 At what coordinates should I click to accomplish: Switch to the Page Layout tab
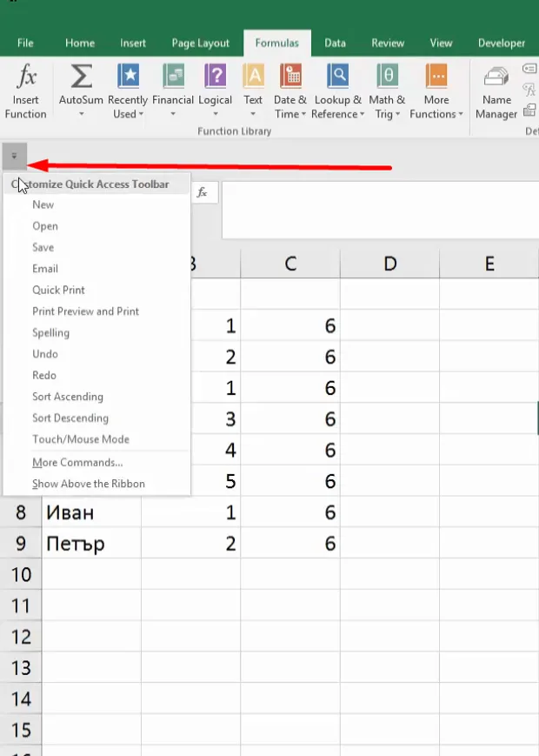(200, 43)
